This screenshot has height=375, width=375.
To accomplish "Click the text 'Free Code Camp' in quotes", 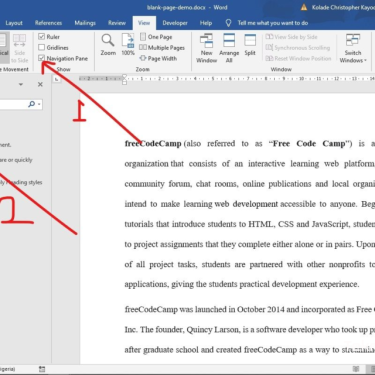I will 309,144.
